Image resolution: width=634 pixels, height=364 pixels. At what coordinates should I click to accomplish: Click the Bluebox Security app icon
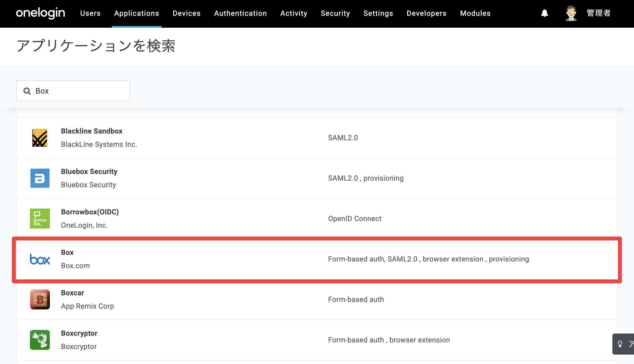pyautogui.click(x=40, y=178)
